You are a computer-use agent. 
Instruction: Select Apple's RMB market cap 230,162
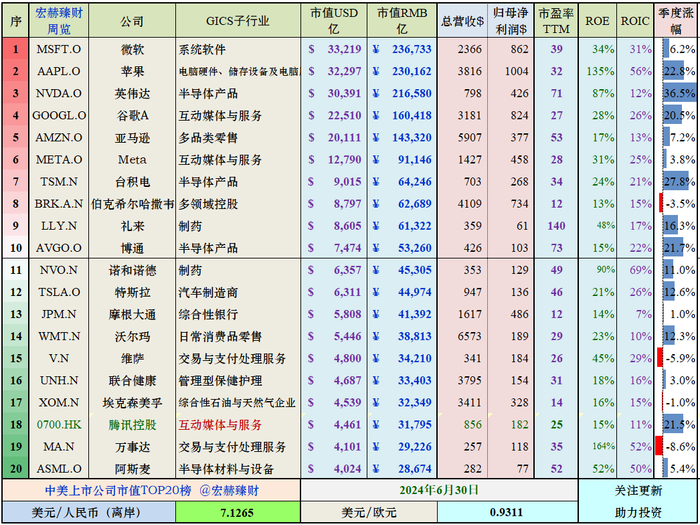coord(402,71)
